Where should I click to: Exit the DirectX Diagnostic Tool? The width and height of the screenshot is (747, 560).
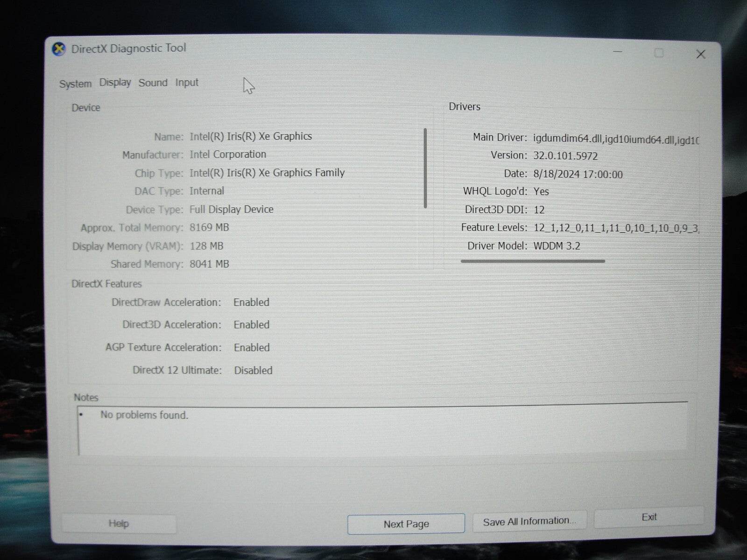point(649,517)
